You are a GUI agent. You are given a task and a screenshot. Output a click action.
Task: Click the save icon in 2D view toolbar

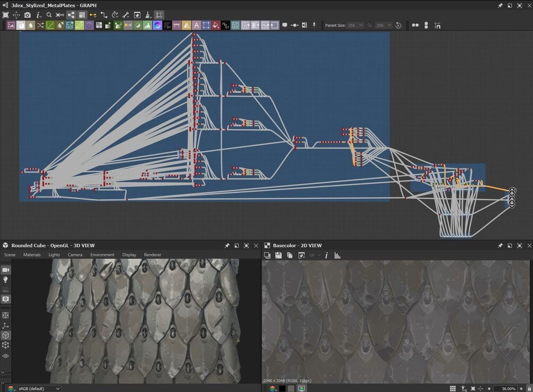tap(278, 255)
